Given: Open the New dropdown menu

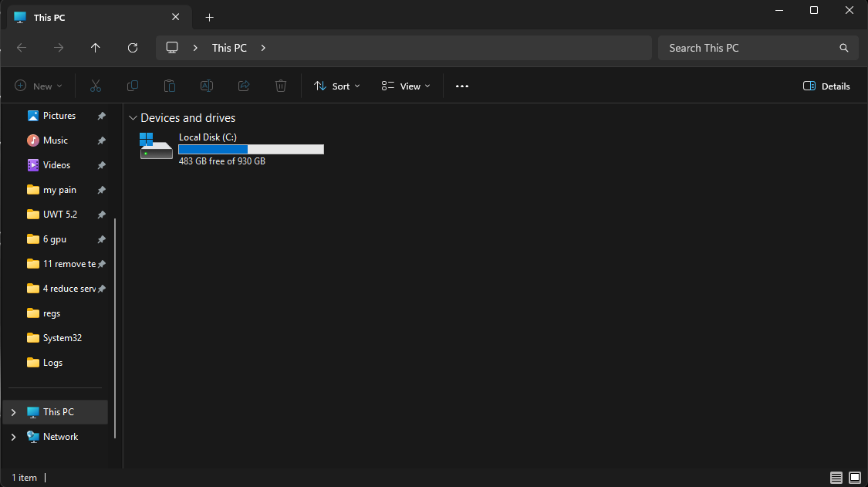Looking at the screenshot, I should [39, 86].
